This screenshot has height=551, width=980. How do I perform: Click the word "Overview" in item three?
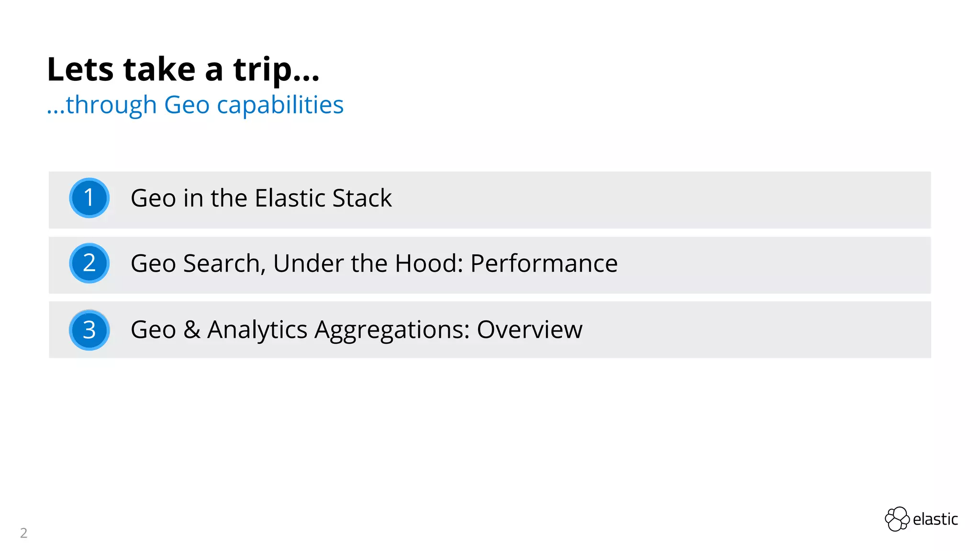coord(529,330)
